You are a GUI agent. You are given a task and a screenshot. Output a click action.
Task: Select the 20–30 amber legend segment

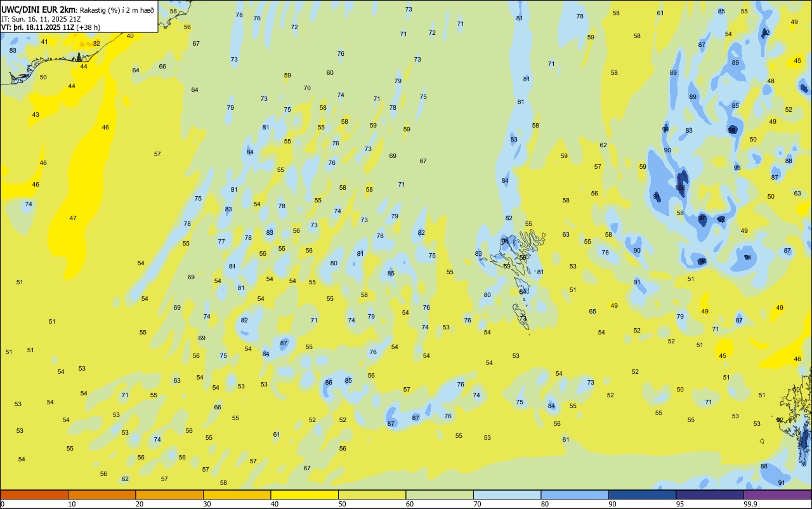[169, 494]
